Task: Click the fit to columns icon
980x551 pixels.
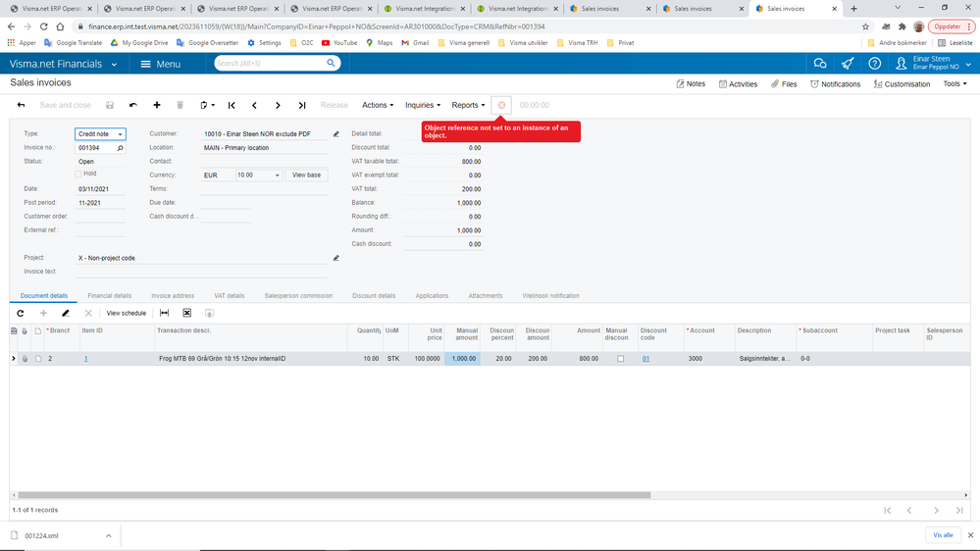Action: pyautogui.click(x=165, y=313)
